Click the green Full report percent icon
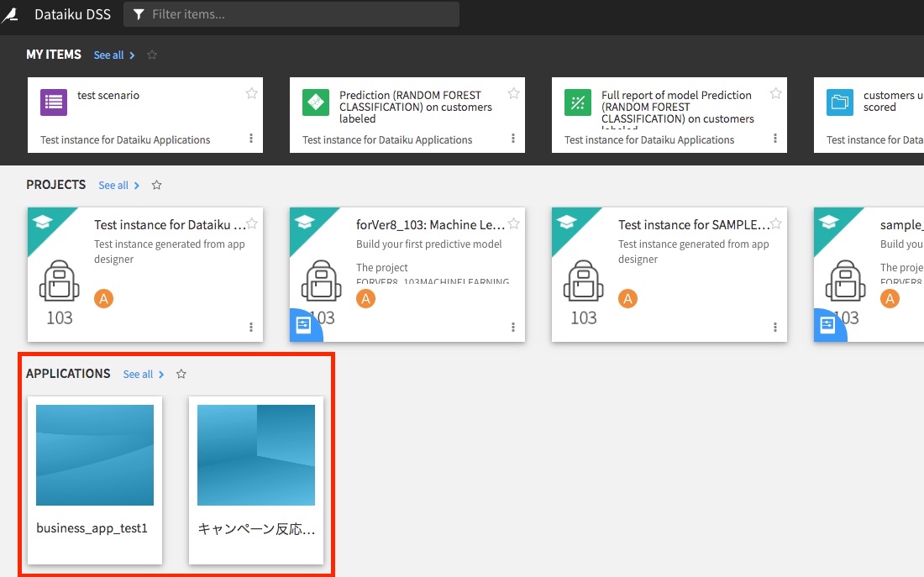The image size is (924, 577). click(578, 102)
